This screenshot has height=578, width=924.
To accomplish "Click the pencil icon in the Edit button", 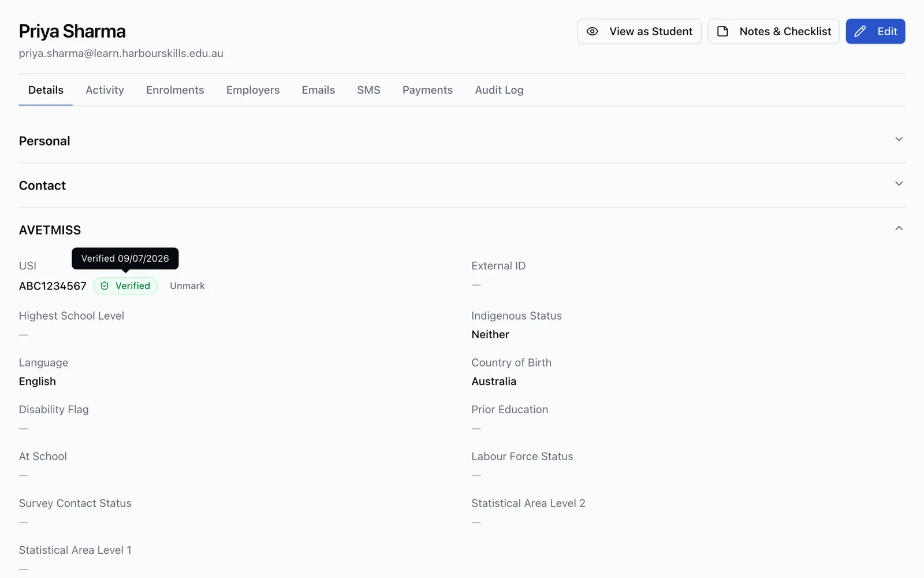I will [860, 31].
